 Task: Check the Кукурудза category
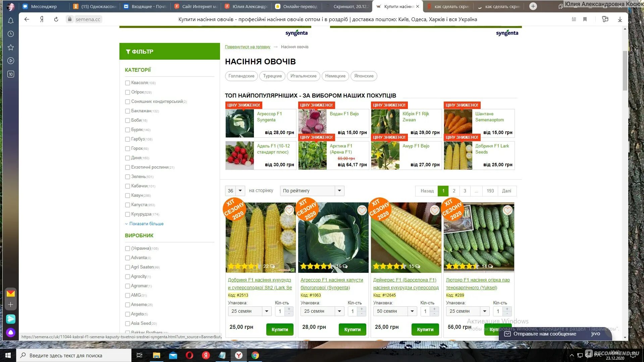pos(127,214)
